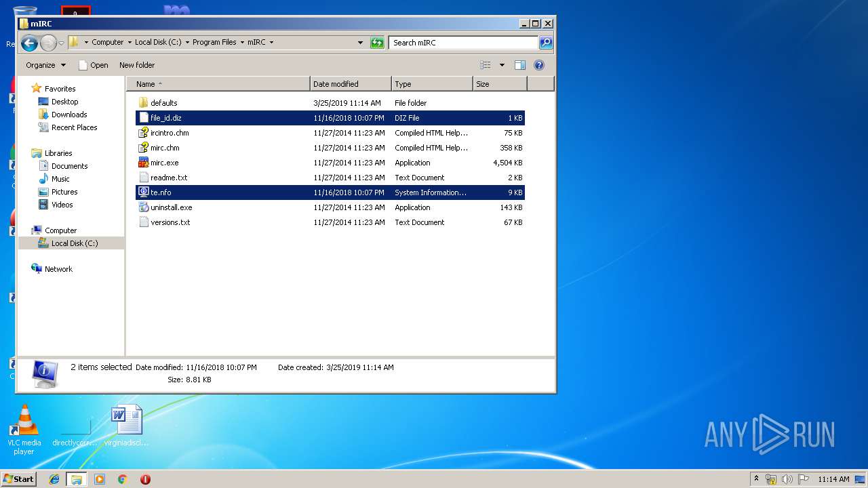868x488 pixels.
Task: Open address bar history dropdown
Action: pyautogui.click(x=360, y=43)
